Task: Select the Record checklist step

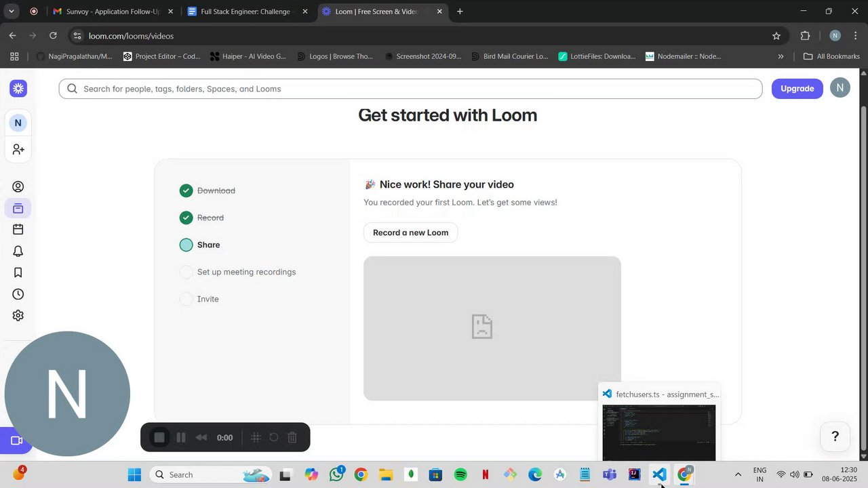Action: point(201,218)
